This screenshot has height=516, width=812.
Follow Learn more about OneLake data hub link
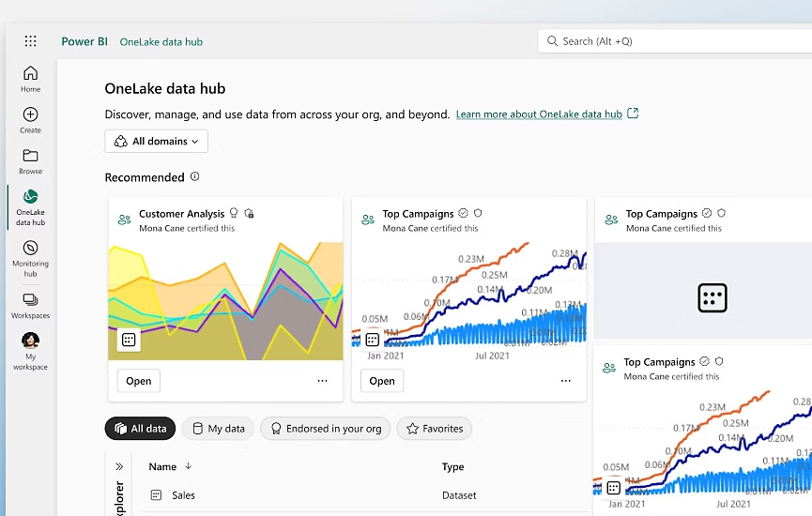click(539, 114)
